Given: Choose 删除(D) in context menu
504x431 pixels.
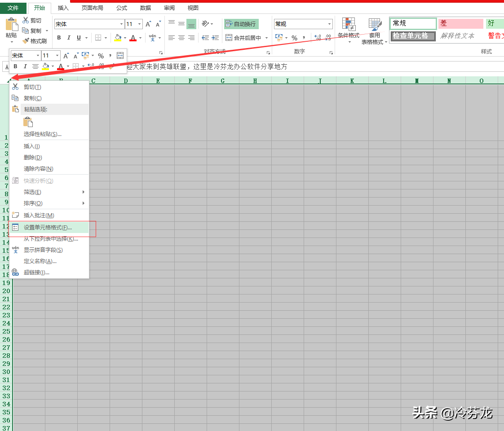Looking at the screenshot, I should coord(49,158).
